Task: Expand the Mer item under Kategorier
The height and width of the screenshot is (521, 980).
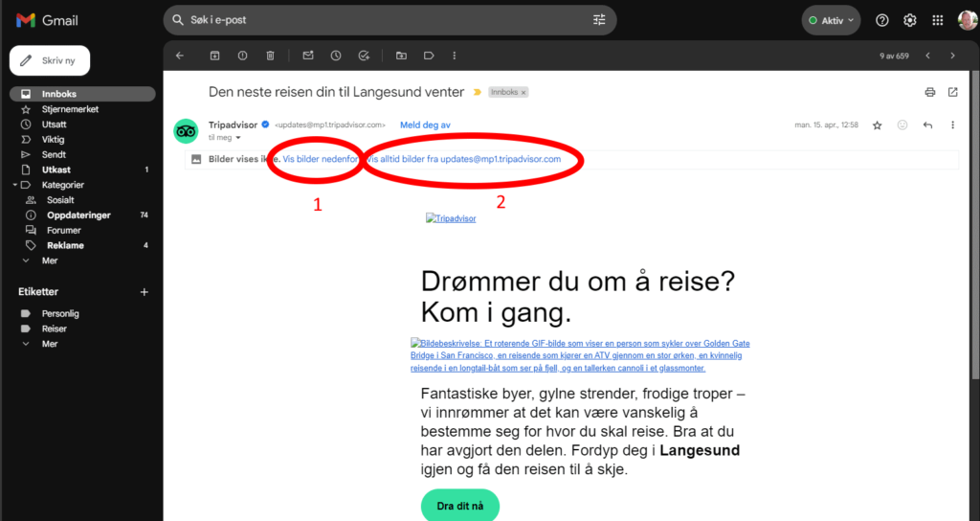Action: tap(50, 260)
